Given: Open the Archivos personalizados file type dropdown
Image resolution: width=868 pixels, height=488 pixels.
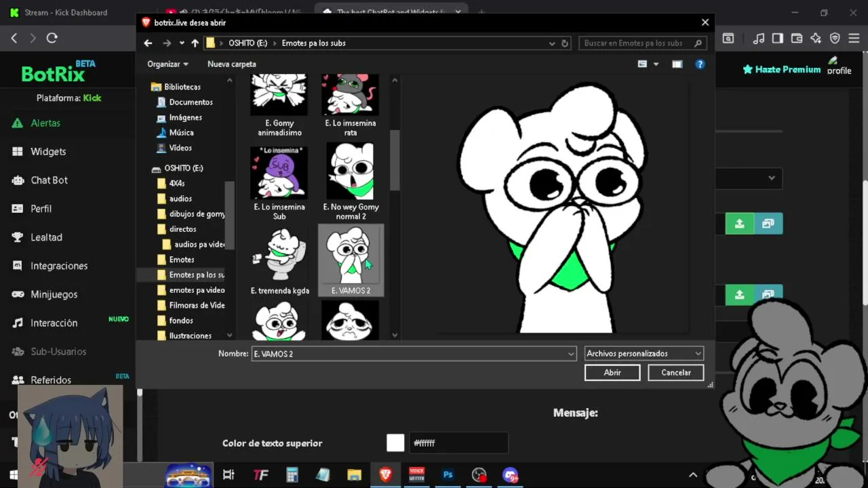Looking at the screenshot, I should [x=644, y=353].
